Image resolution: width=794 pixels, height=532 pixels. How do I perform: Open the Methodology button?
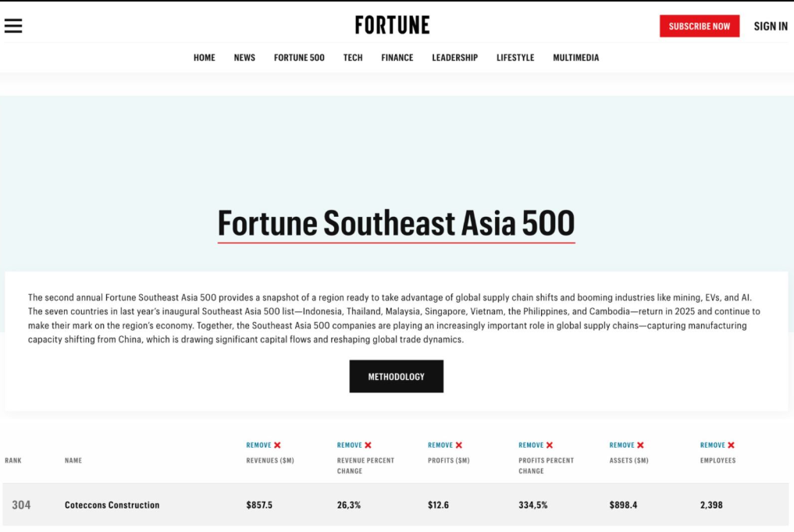pos(397,377)
